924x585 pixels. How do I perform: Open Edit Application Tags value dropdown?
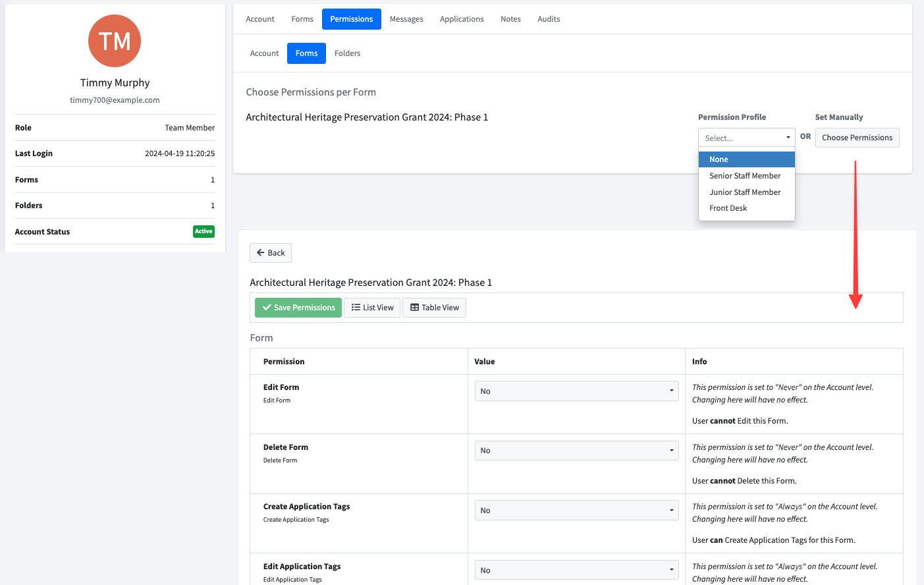point(576,571)
